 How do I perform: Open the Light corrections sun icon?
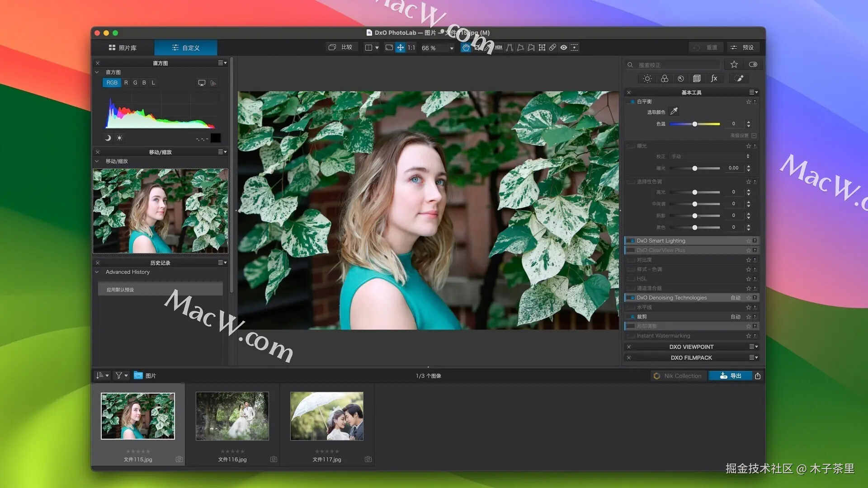647,79
